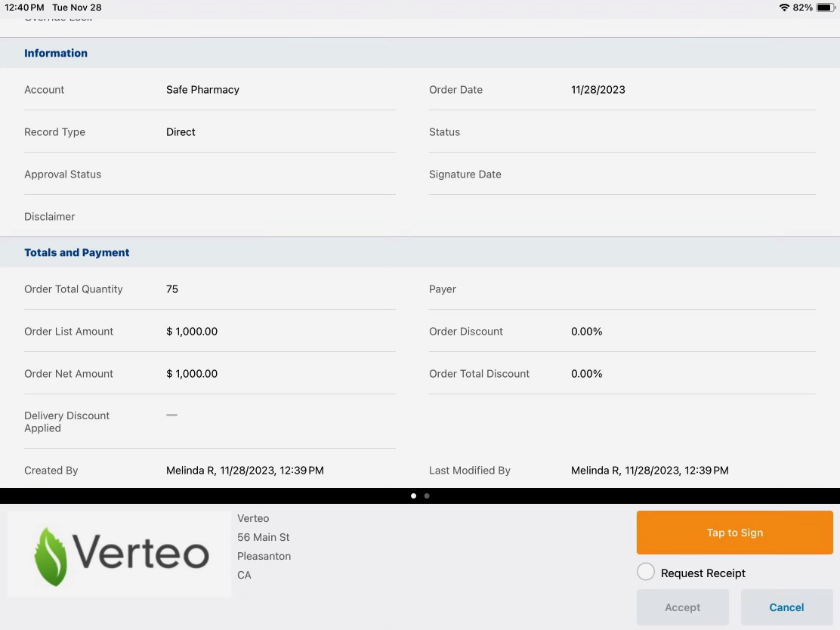Tap the Order Total Quantity value 75
This screenshot has width=840, height=630.
[172, 289]
